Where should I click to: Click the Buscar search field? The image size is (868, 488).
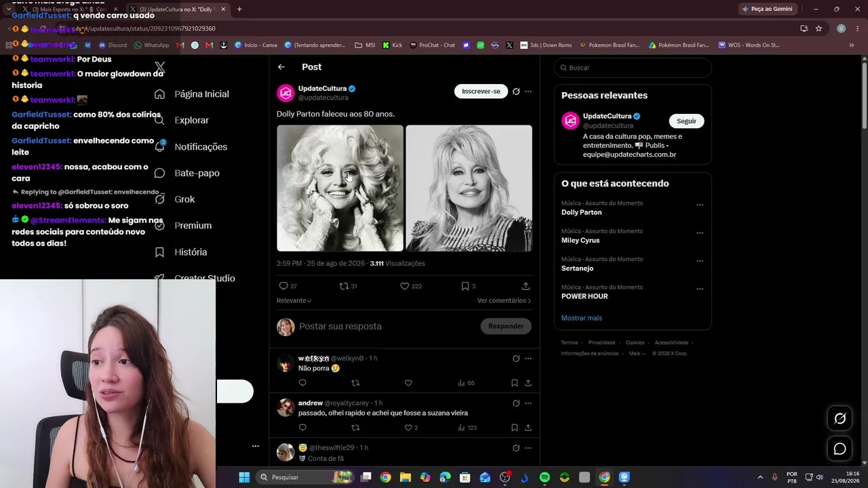[x=633, y=68]
